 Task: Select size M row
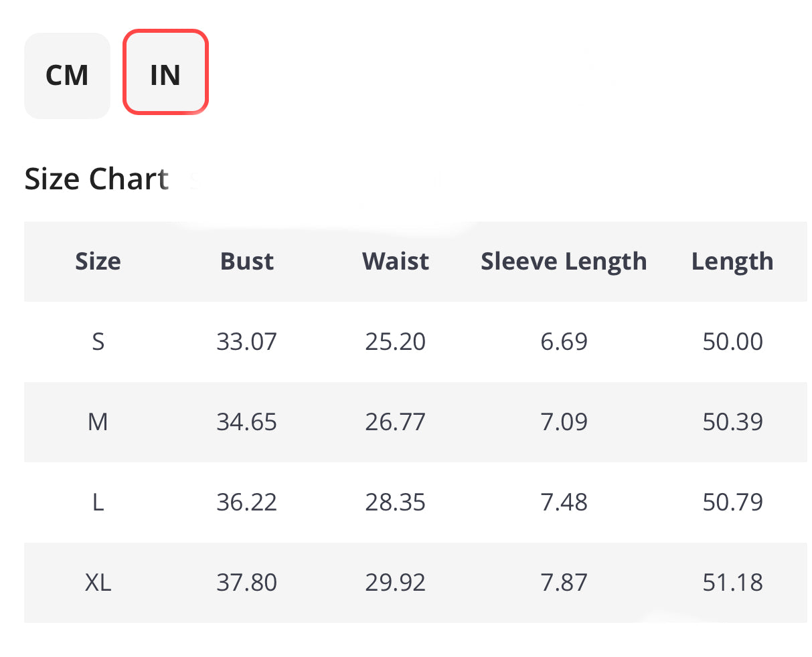point(98,422)
